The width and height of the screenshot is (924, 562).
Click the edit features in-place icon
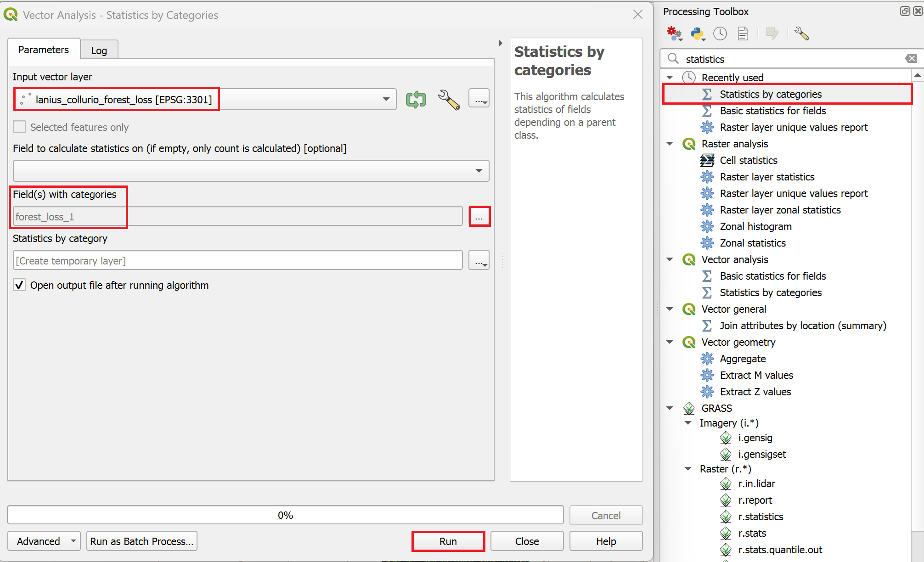point(772,34)
